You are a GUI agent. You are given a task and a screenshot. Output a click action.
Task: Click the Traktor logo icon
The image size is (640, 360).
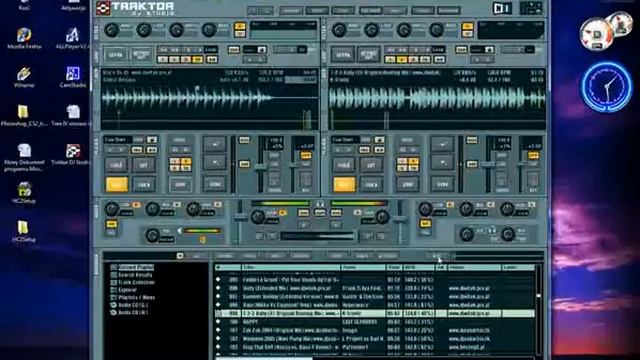(103, 8)
